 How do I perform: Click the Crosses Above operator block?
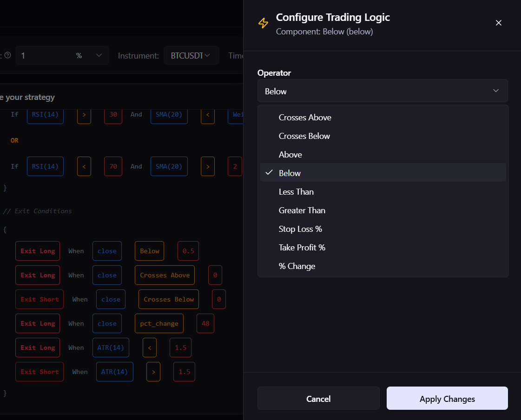[x=165, y=275]
